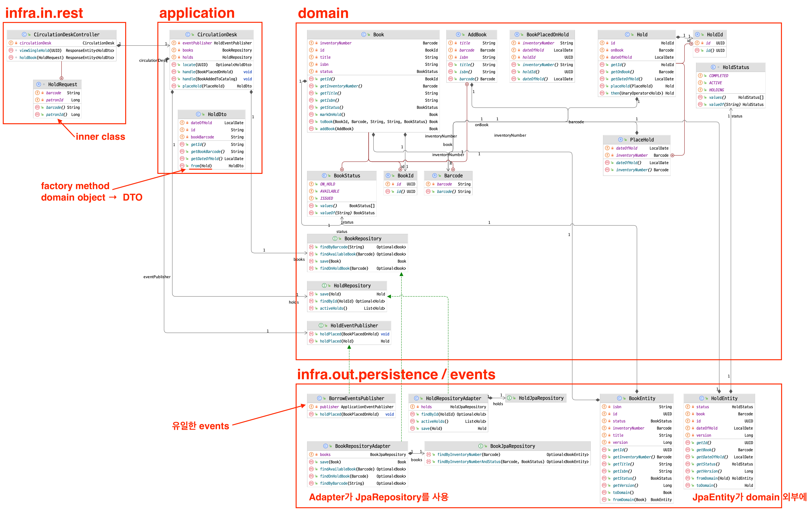812x510 pixels.
Task: Select handle(BookAddedToCatalog) method row
Action: (211, 79)
